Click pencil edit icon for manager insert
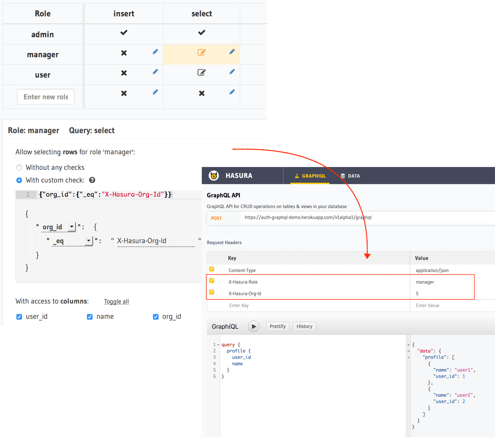495x448 pixels. (155, 52)
